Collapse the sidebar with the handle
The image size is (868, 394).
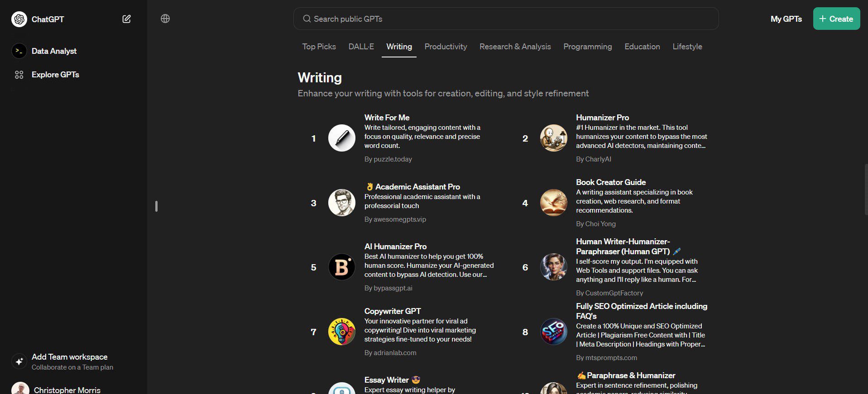click(x=156, y=206)
